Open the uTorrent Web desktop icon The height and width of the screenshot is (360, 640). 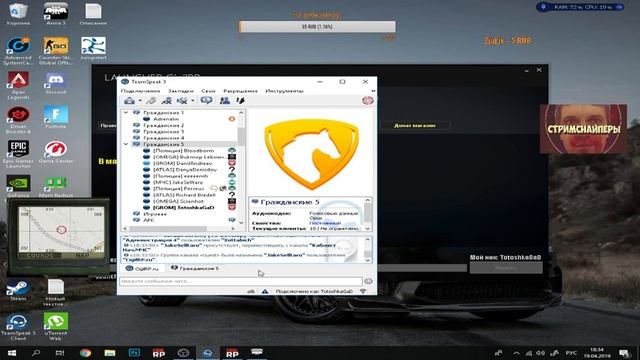56,326
